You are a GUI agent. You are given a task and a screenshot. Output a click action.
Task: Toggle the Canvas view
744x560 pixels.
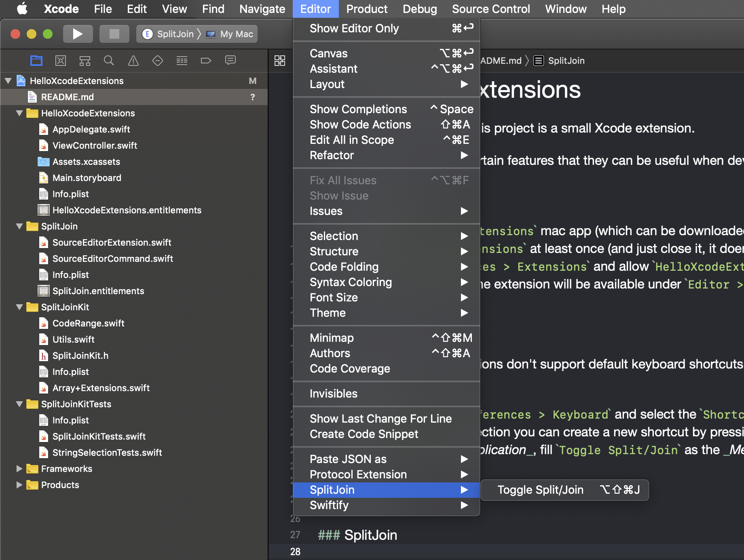click(x=386, y=53)
